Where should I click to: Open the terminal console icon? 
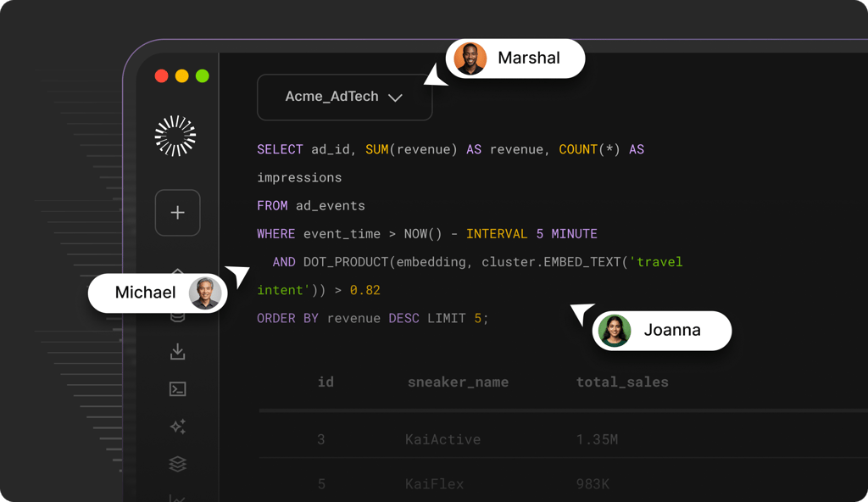pos(177,389)
